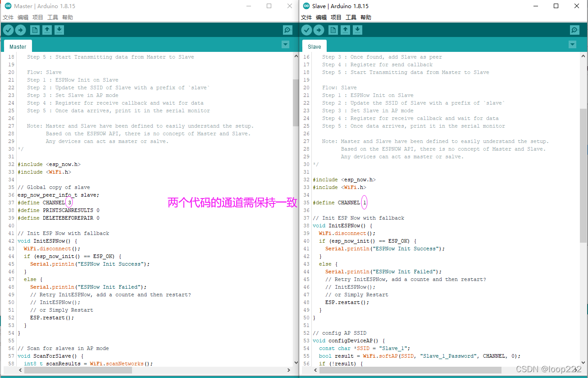Click Verify button in Master window
588x378 pixels.
(9, 30)
